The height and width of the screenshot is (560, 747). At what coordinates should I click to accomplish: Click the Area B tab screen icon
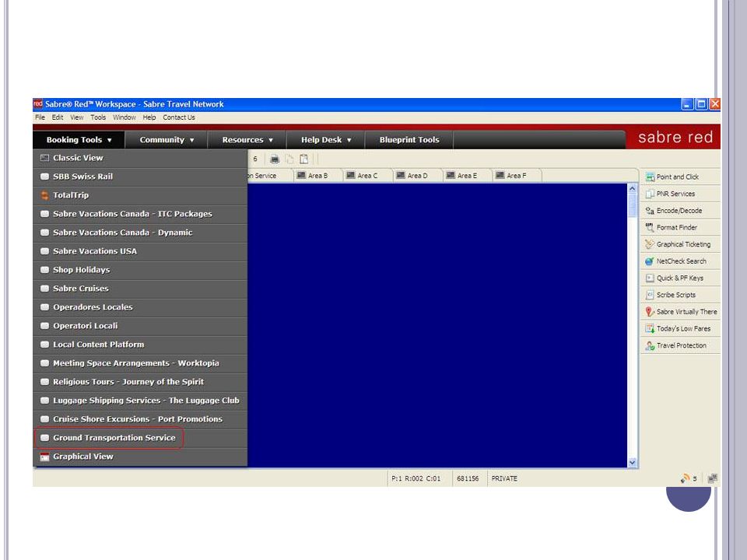pyautogui.click(x=301, y=175)
